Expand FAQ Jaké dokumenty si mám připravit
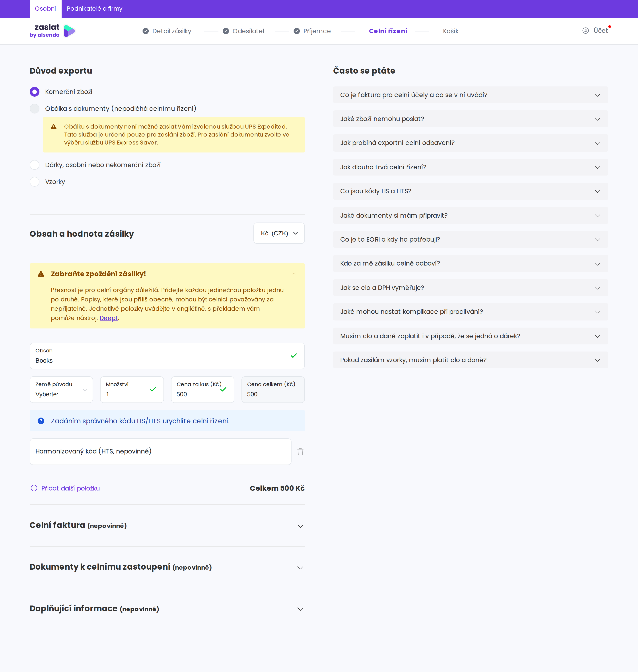The image size is (638, 672). click(470, 215)
